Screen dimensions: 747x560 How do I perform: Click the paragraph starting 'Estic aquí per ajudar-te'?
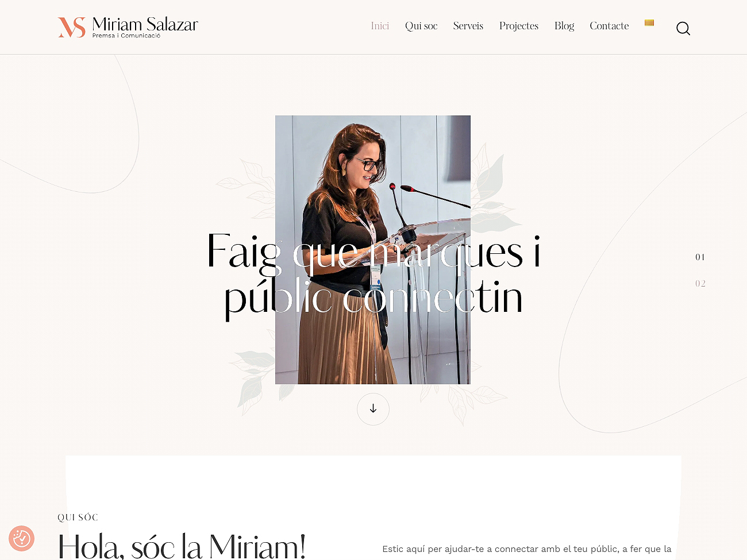(527, 549)
